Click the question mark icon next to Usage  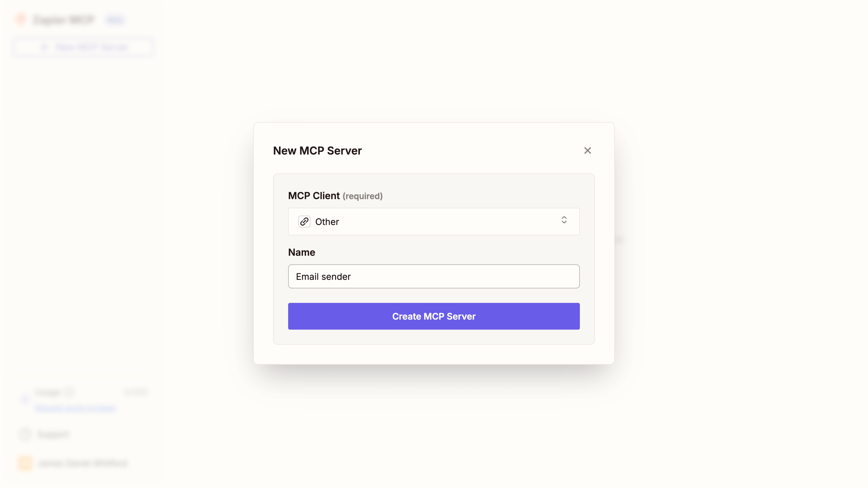(x=69, y=392)
